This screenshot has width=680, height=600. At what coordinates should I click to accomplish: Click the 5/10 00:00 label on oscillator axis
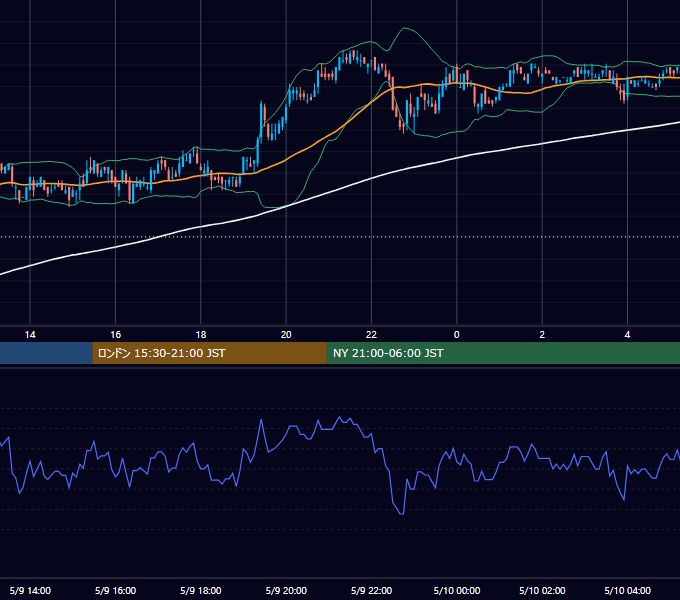(457, 590)
